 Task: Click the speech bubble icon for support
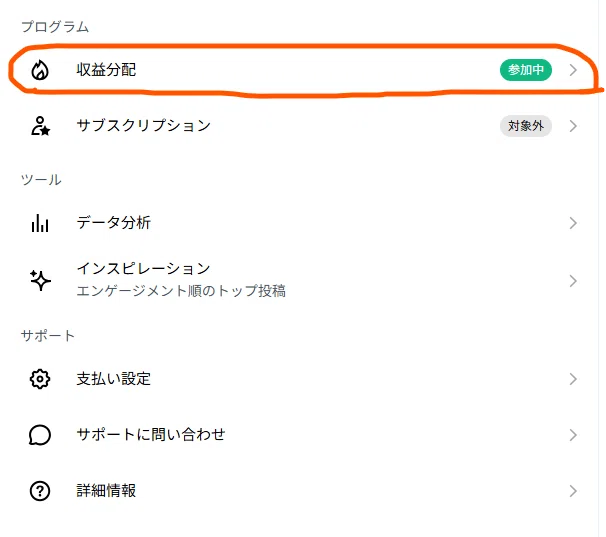(x=40, y=435)
